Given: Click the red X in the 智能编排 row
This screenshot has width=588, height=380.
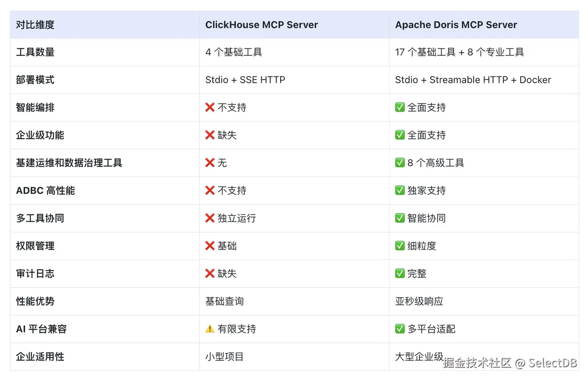Looking at the screenshot, I should (x=210, y=108).
